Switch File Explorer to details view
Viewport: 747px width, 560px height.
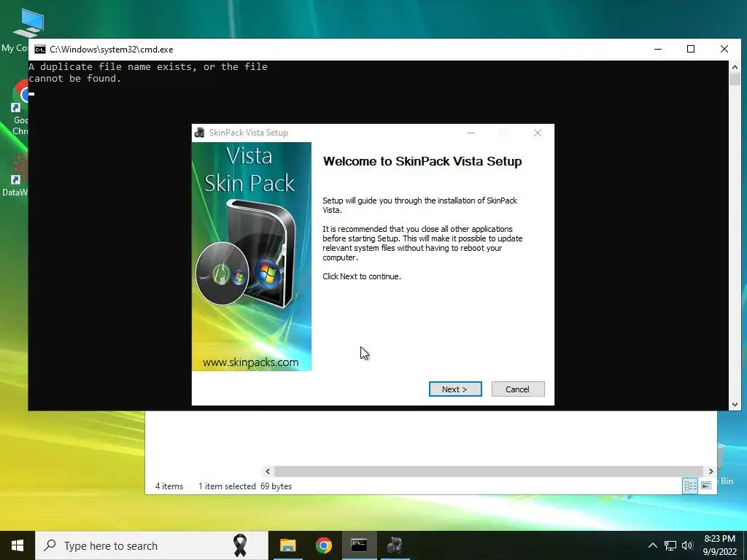click(690, 486)
